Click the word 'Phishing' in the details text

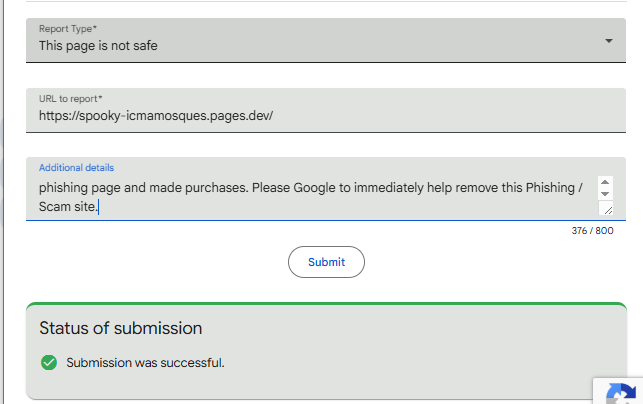(551, 187)
